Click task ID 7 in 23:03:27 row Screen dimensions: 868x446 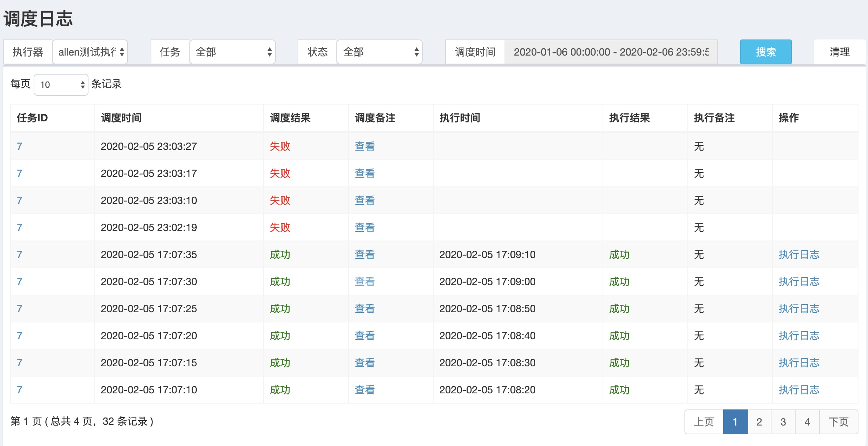coord(20,146)
